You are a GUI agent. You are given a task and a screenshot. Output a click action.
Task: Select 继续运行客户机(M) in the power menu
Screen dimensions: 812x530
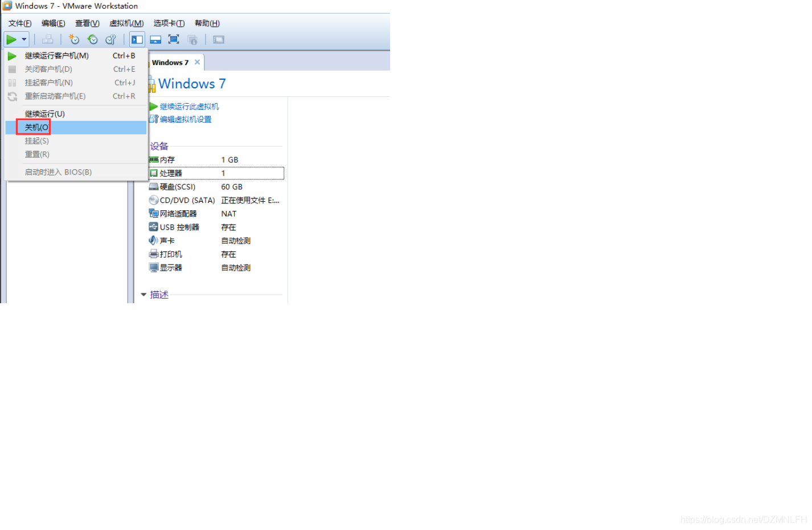point(76,56)
